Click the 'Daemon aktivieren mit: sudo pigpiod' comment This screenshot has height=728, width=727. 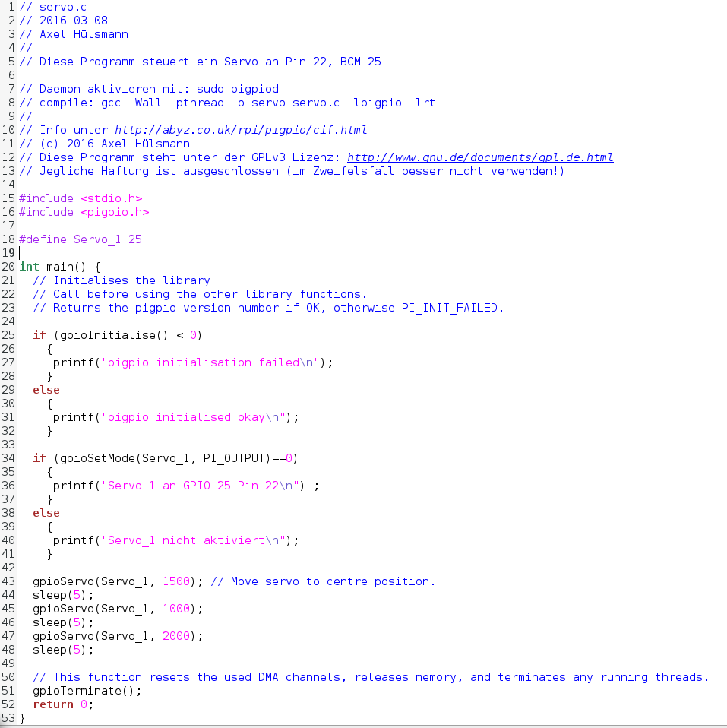149,89
